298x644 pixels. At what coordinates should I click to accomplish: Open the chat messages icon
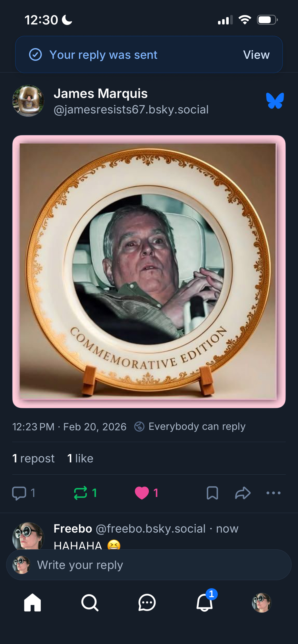(x=147, y=602)
